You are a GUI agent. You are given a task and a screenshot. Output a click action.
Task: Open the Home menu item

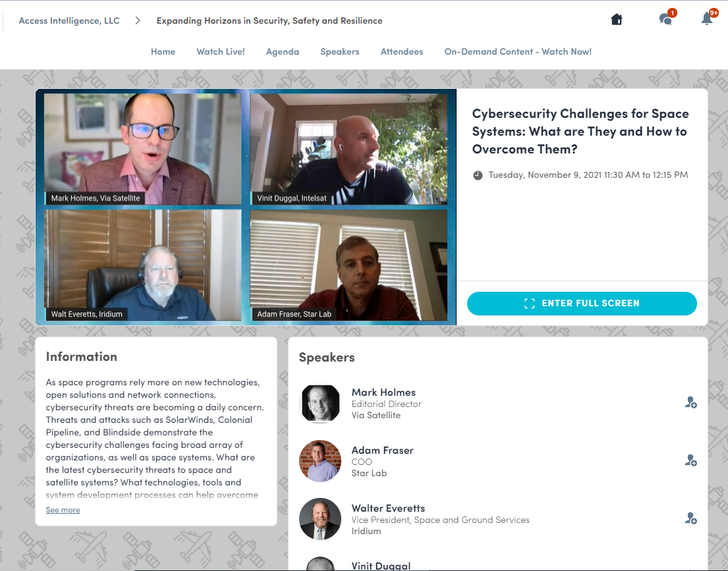tap(163, 51)
